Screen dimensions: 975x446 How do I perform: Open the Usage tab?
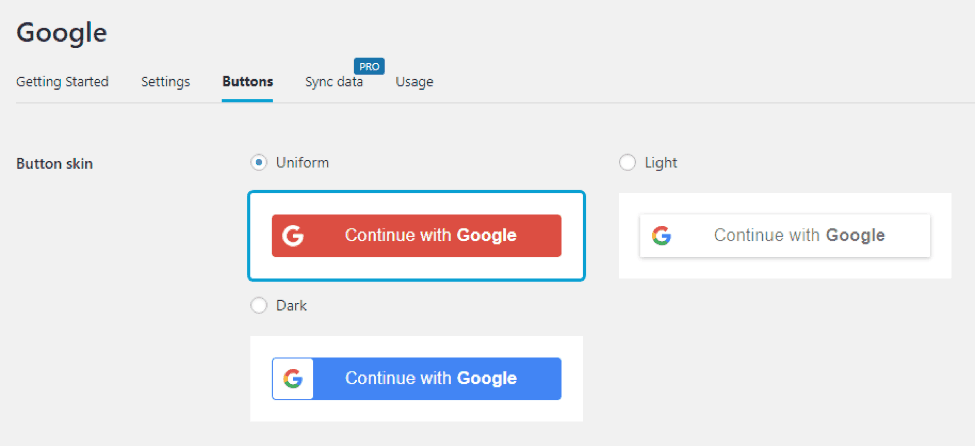point(414,81)
